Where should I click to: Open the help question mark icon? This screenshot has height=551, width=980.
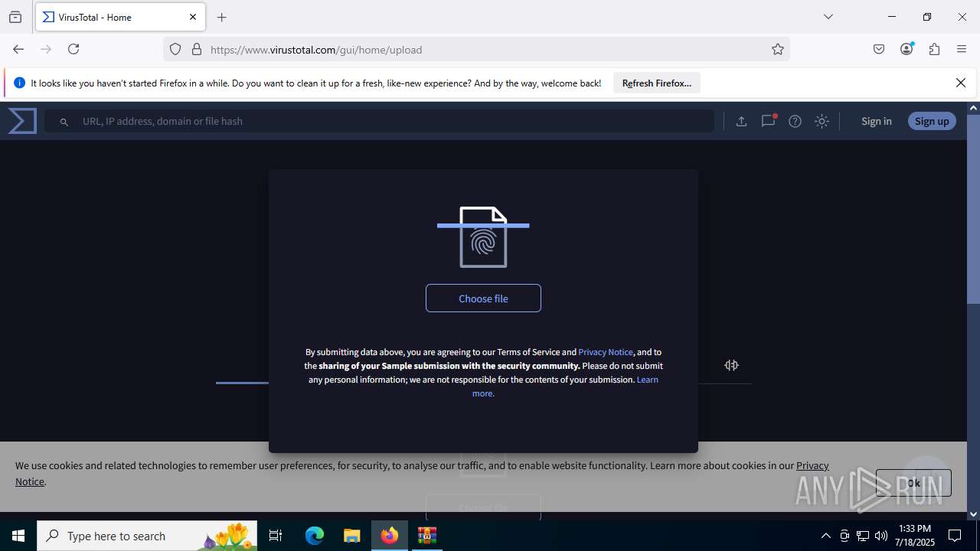click(795, 121)
